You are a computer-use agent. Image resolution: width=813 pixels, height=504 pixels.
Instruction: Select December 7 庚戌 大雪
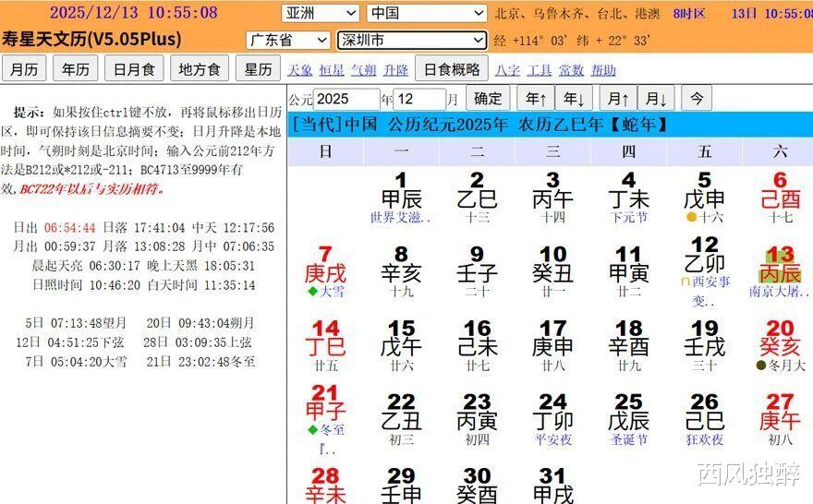[x=325, y=270]
